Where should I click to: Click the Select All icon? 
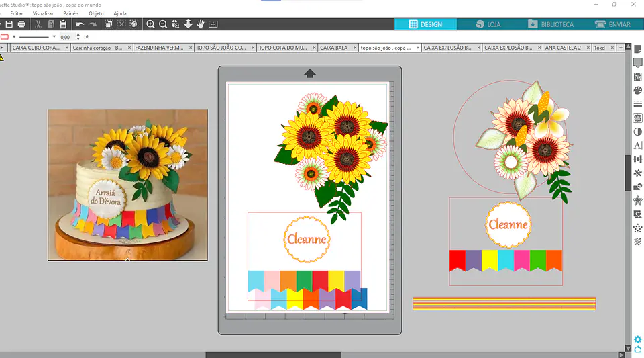tap(109, 24)
